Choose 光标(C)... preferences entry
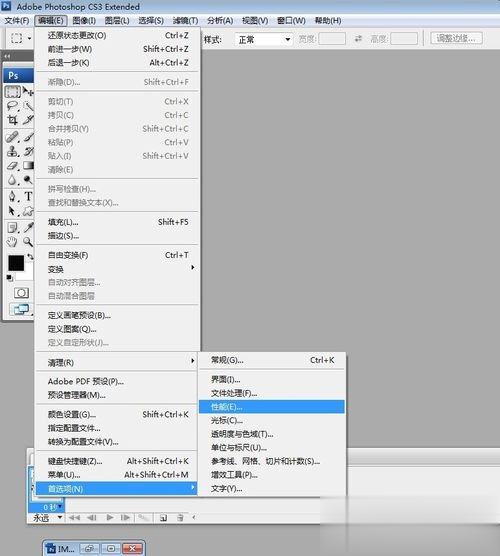 coord(272,420)
